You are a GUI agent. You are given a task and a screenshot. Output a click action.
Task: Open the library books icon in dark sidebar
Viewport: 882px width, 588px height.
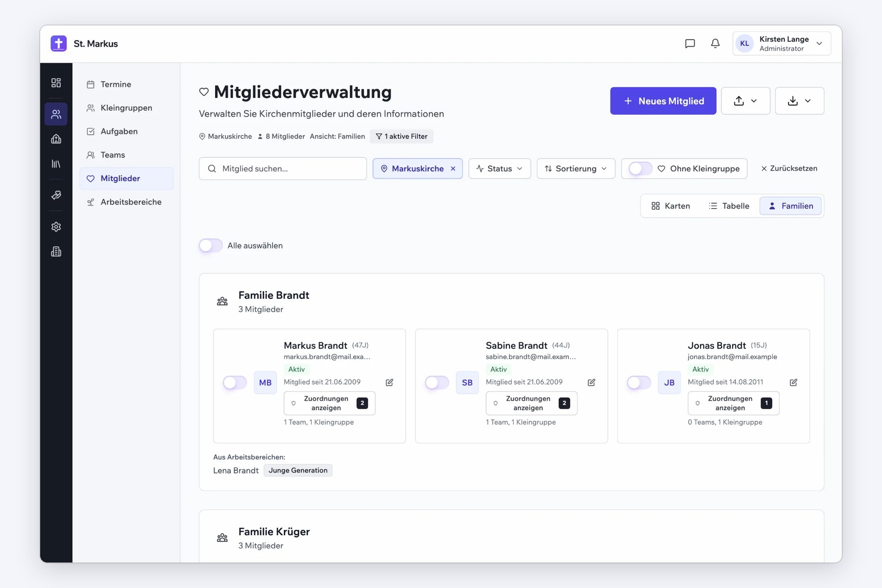pos(56,164)
